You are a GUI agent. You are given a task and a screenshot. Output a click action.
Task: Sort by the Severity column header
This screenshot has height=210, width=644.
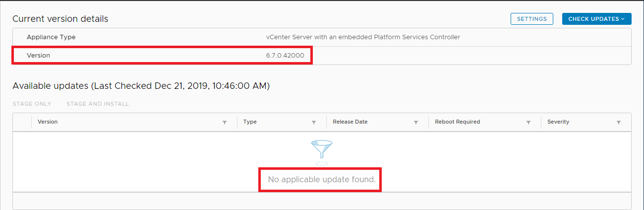[558, 122]
